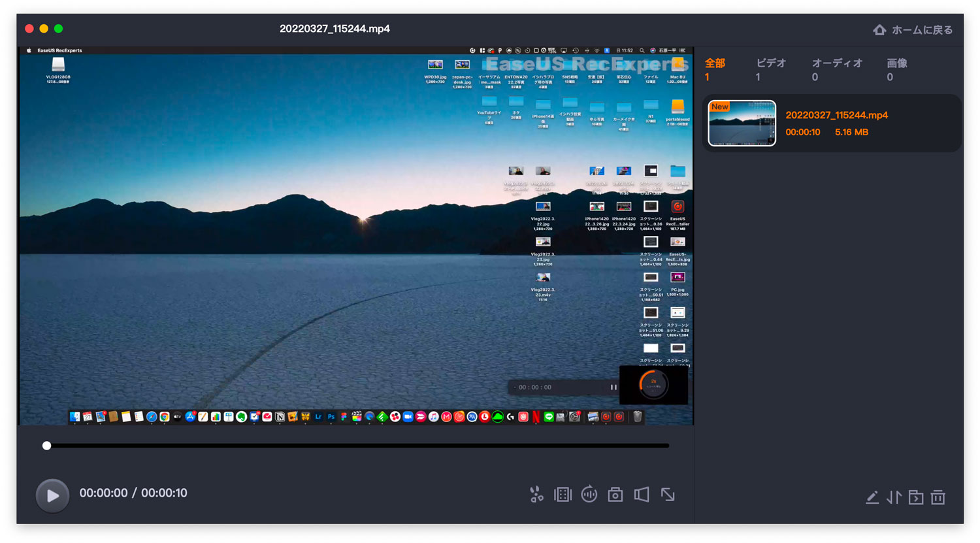Adjust volume via the speaker icon

pyautogui.click(x=642, y=495)
